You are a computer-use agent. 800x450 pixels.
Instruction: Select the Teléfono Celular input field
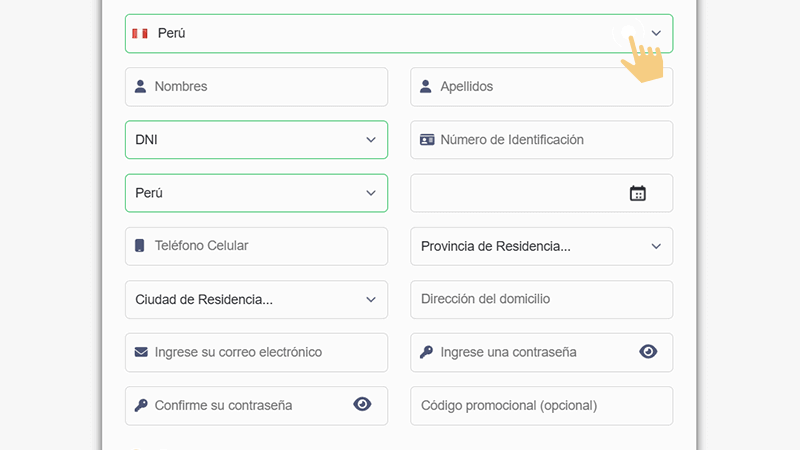265,246
